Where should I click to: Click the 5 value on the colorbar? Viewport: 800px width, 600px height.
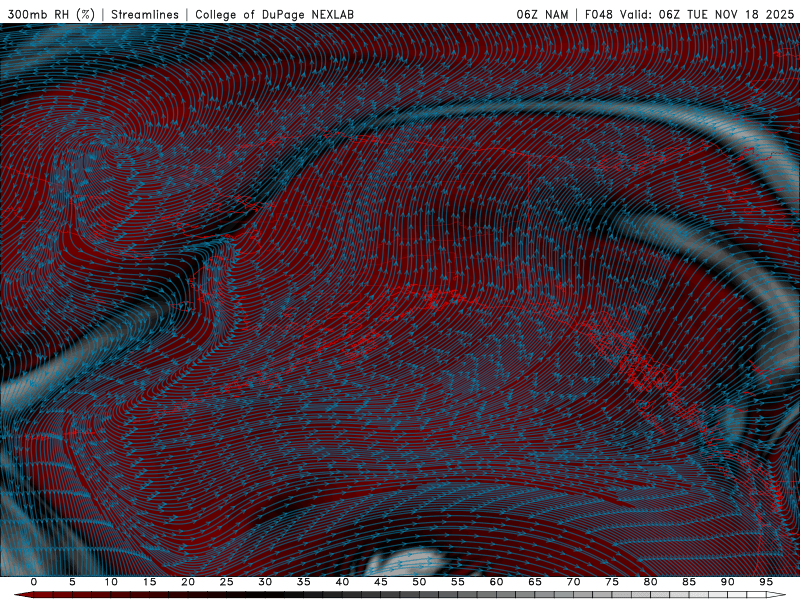coord(72,582)
